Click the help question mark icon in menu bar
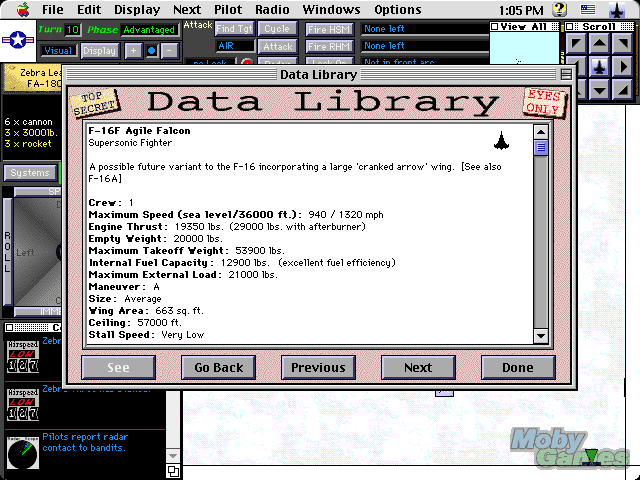 pyautogui.click(x=560, y=9)
